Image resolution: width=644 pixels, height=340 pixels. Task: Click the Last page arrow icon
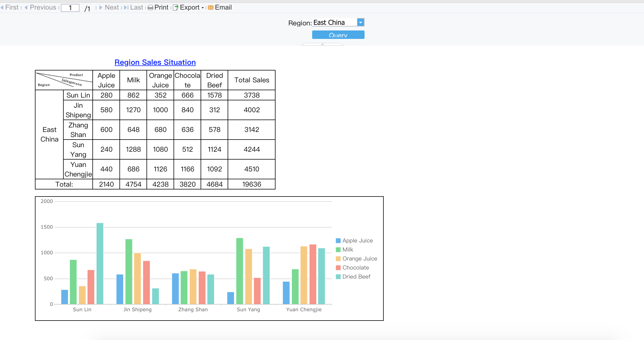[125, 7]
